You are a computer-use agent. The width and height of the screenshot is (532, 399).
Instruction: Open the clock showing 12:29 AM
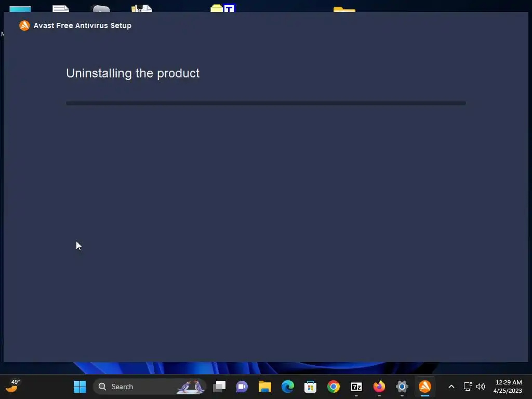[508, 387]
